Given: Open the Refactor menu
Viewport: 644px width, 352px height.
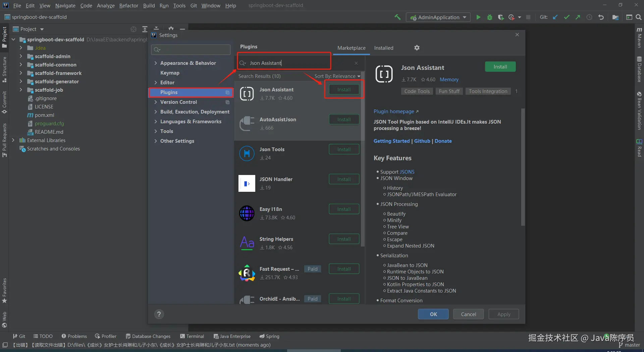Looking at the screenshot, I should (128, 5).
